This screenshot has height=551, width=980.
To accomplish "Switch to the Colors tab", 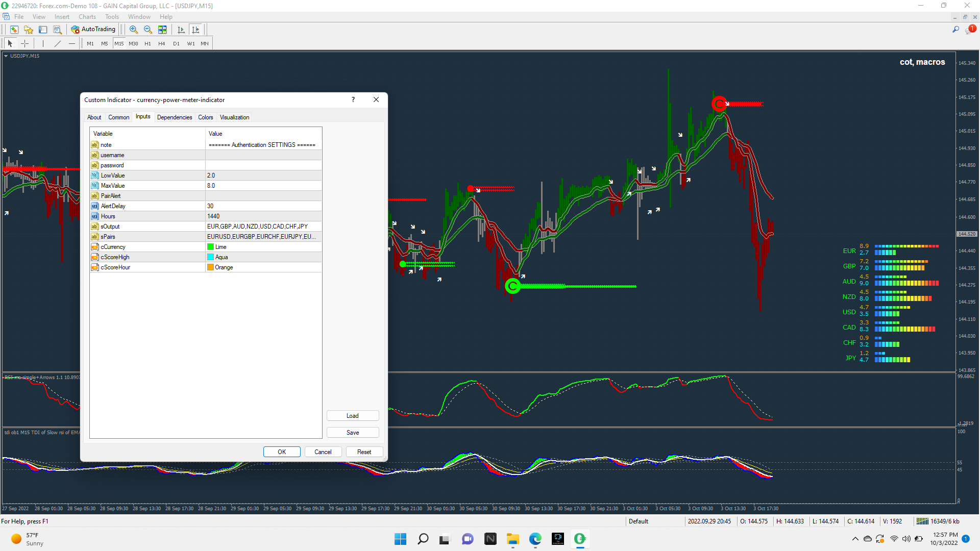I will click(206, 117).
